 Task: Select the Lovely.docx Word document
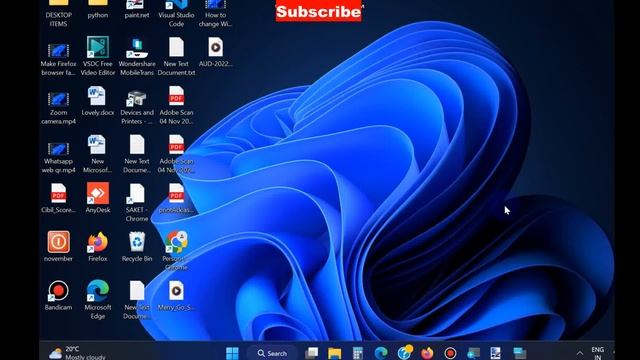click(98, 101)
